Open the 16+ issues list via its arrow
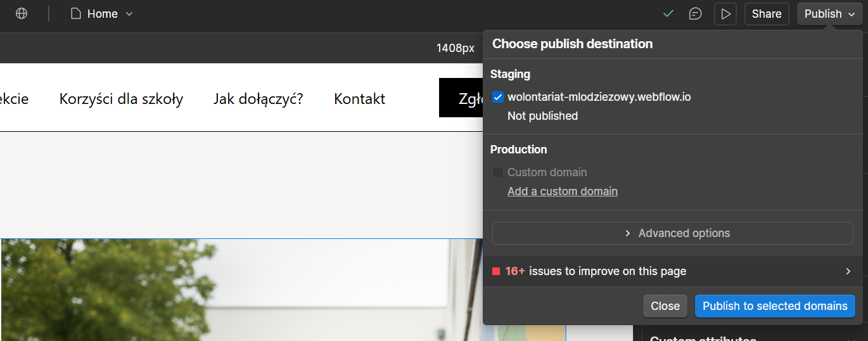The image size is (868, 341). 848,271
